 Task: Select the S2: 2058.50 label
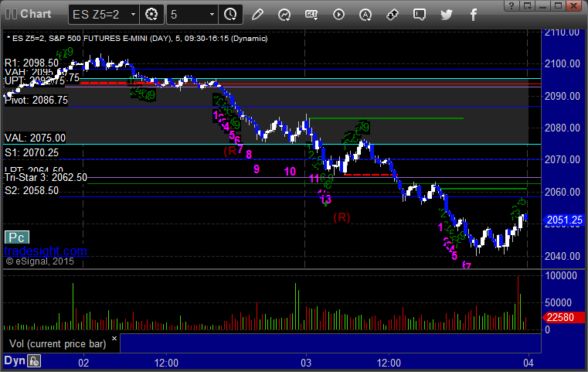(x=32, y=191)
